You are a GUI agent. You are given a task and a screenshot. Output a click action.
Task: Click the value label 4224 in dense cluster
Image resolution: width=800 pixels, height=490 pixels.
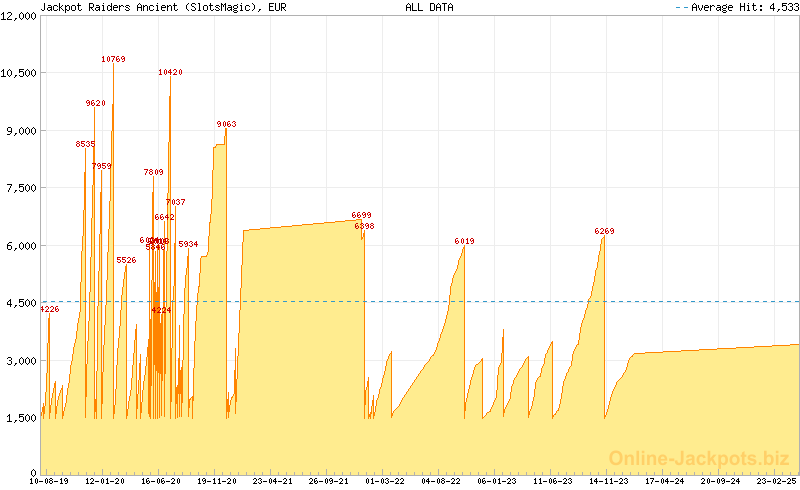coord(161,310)
